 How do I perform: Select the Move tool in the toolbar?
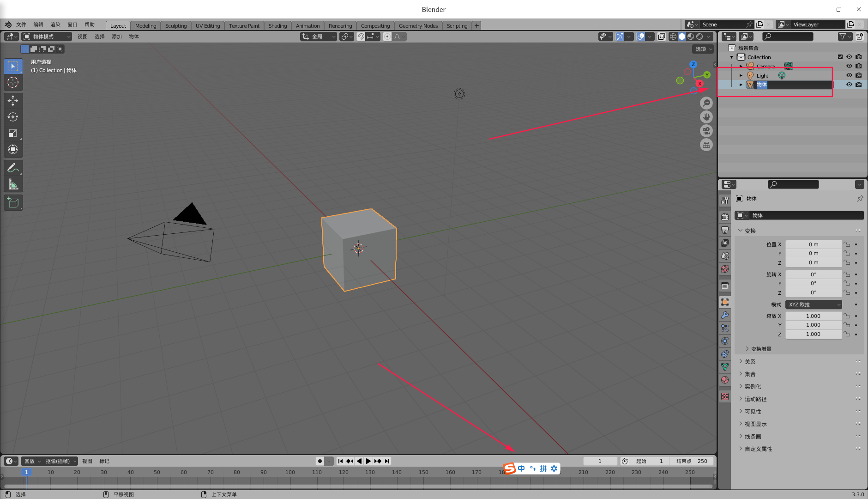point(13,100)
